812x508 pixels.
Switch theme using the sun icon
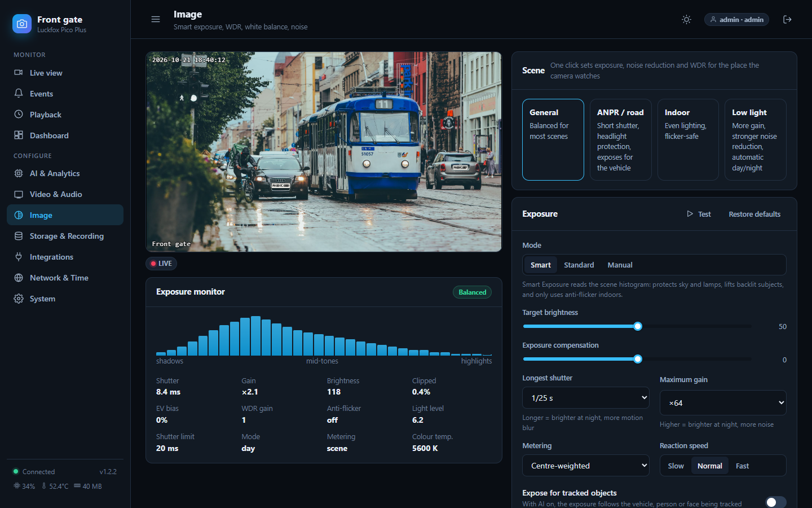coord(686,19)
